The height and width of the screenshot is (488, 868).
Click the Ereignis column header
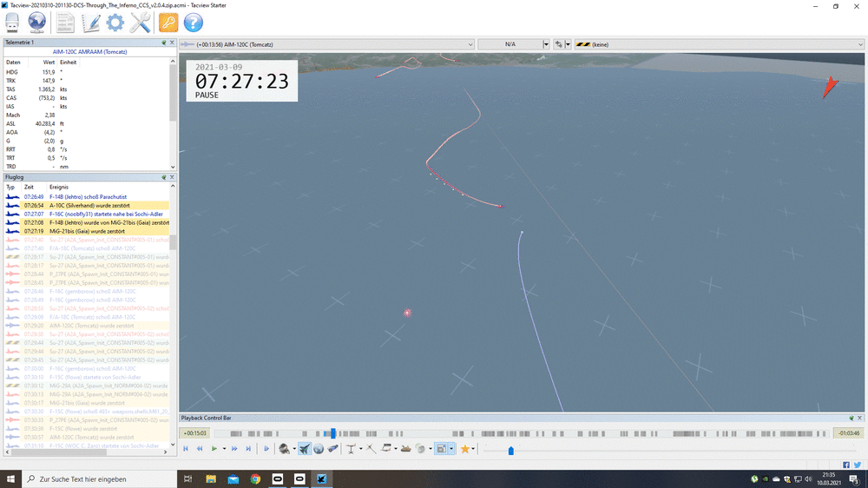[59, 188]
